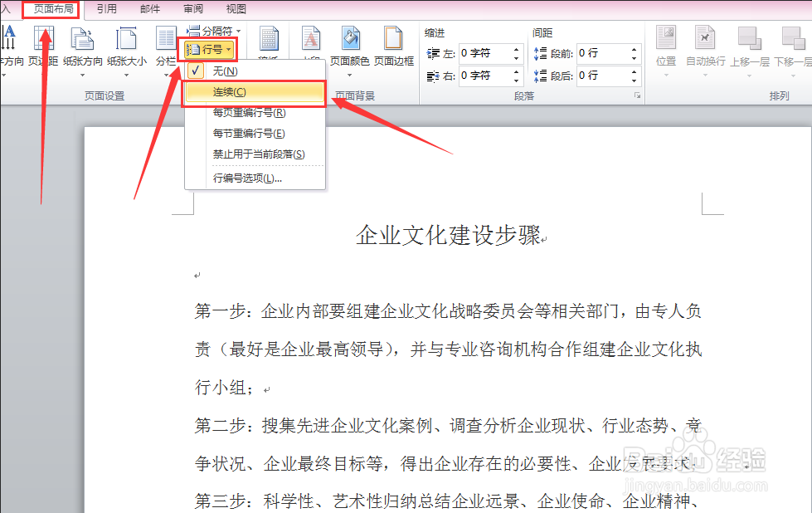
Task: Select the checked 无(N) line number option
Action: [x=255, y=71]
